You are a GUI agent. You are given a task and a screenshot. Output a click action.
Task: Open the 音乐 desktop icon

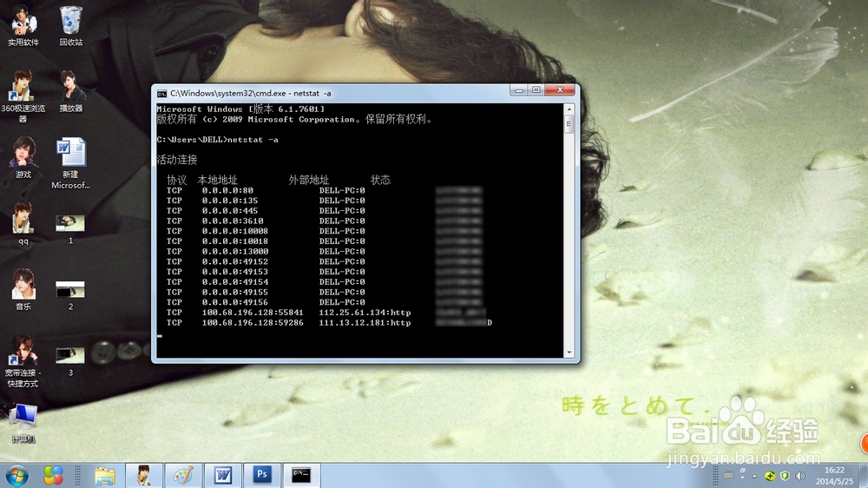tap(23, 290)
